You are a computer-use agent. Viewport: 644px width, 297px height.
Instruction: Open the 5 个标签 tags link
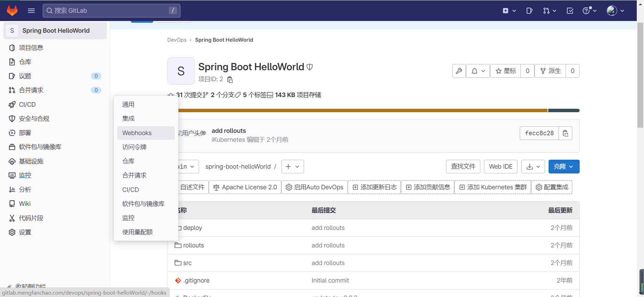251,95
